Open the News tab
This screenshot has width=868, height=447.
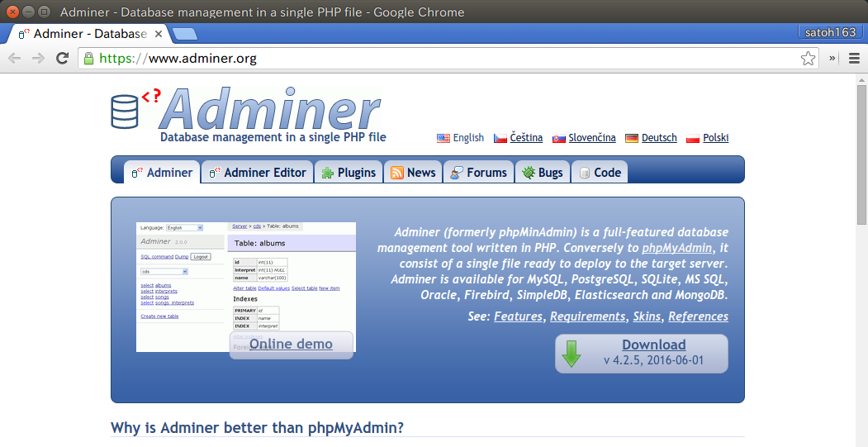tap(413, 172)
